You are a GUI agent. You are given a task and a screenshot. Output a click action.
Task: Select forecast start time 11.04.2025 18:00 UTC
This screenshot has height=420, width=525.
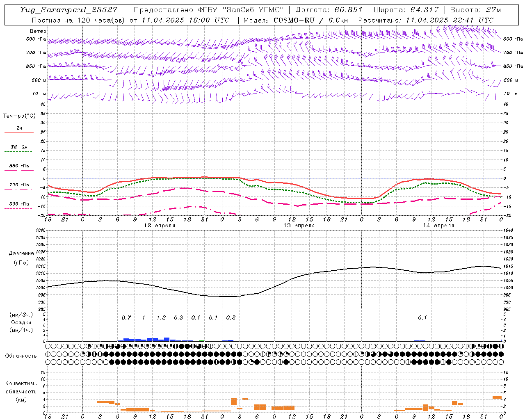[x=185, y=20]
